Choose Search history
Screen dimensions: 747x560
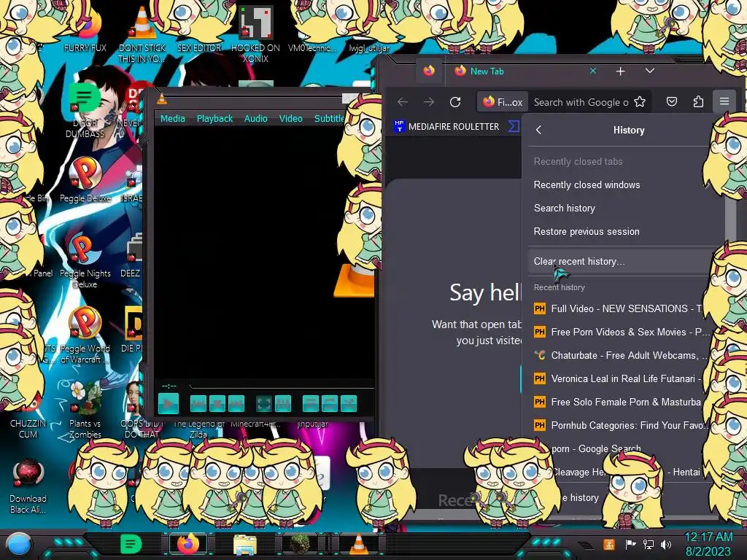pyautogui.click(x=619, y=208)
